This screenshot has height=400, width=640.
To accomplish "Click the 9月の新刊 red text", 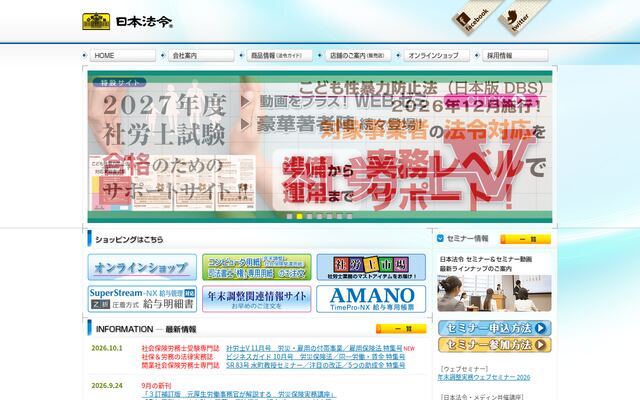I will click(156, 386).
